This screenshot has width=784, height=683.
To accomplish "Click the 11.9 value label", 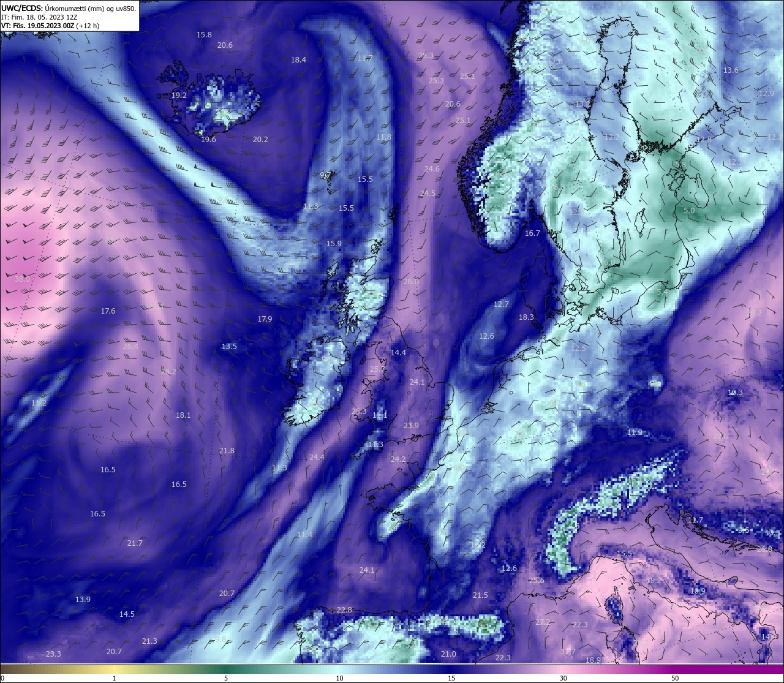I will 635,432.
